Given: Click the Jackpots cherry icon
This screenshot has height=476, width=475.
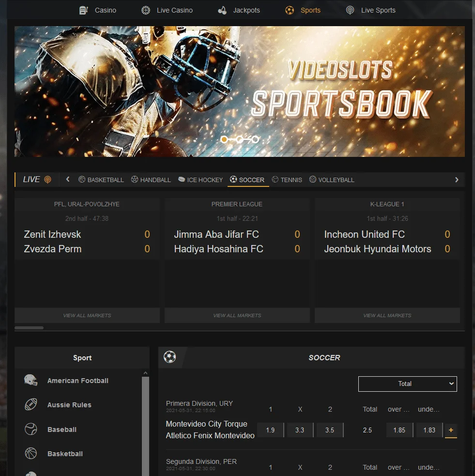Looking at the screenshot, I should (x=222, y=10).
